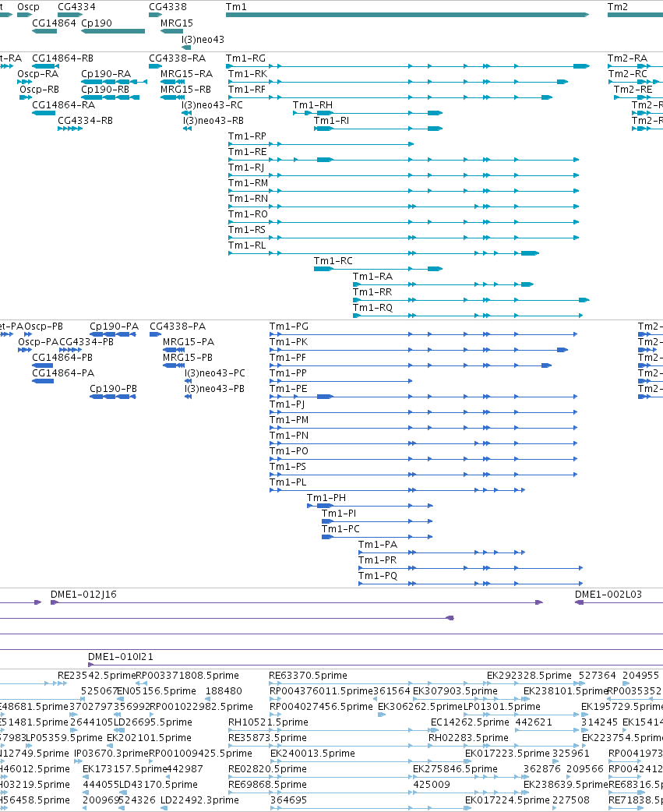Click the Tm1-RG transcript label
The height and width of the screenshot is (812, 663).
tap(246, 58)
